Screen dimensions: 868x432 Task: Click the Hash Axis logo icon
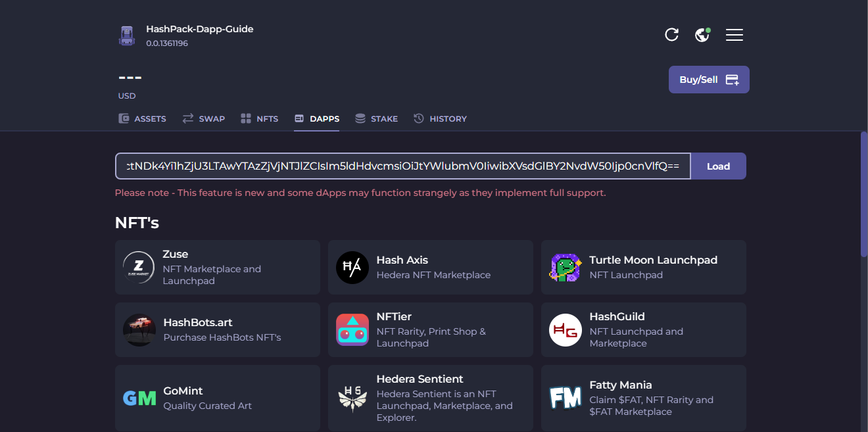[x=352, y=268]
